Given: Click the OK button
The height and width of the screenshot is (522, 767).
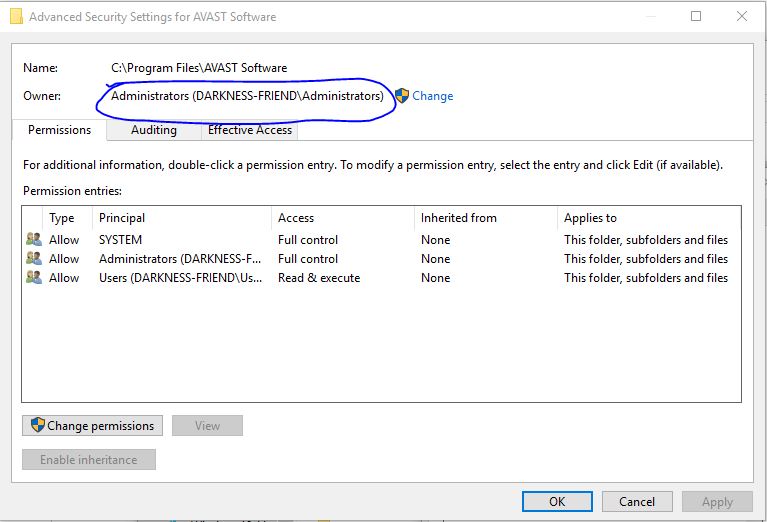Looking at the screenshot, I should [557, 501].
